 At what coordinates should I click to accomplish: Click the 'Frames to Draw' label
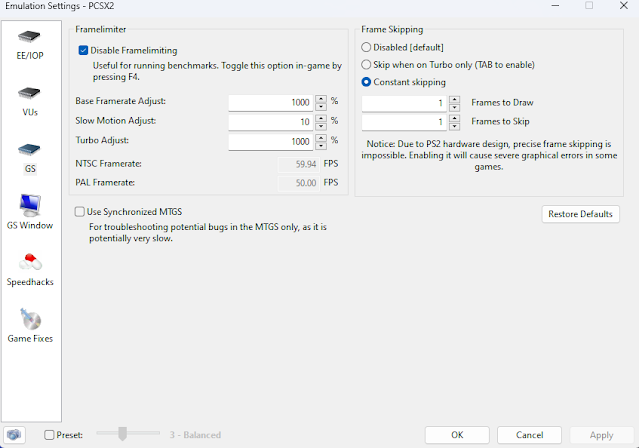(502, 103)
